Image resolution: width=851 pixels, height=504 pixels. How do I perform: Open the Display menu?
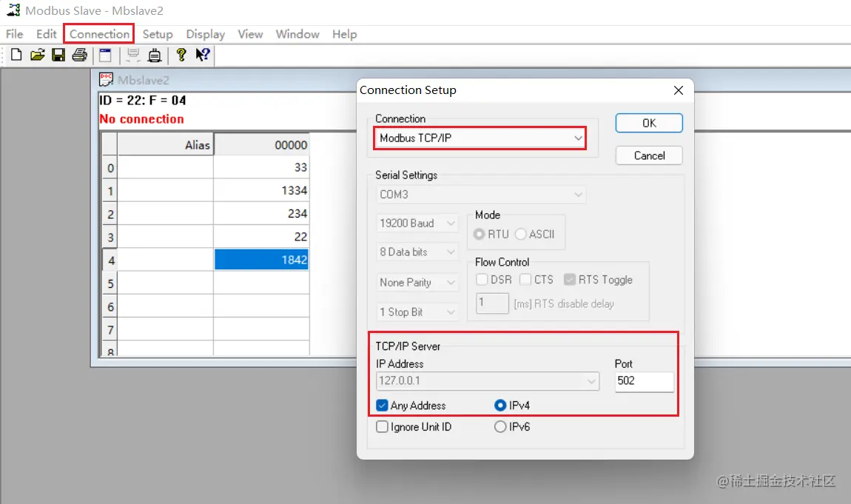coord(206,34)
